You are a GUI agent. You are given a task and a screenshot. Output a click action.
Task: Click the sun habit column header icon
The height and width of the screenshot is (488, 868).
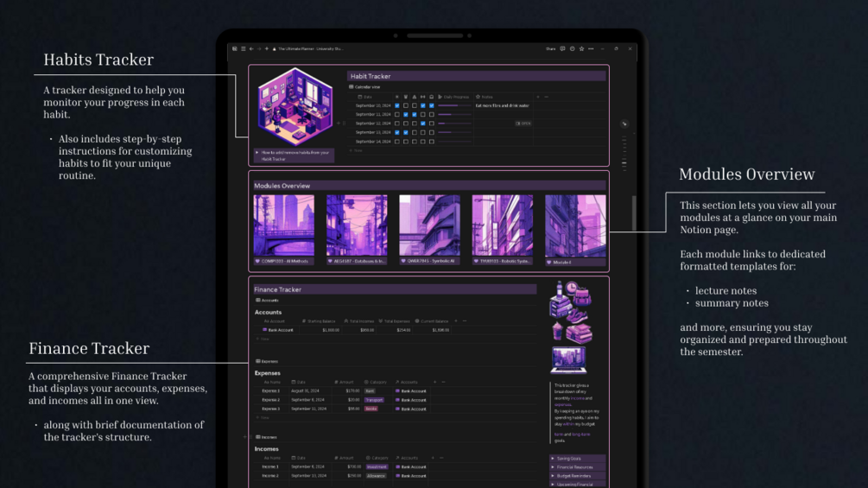397,97
